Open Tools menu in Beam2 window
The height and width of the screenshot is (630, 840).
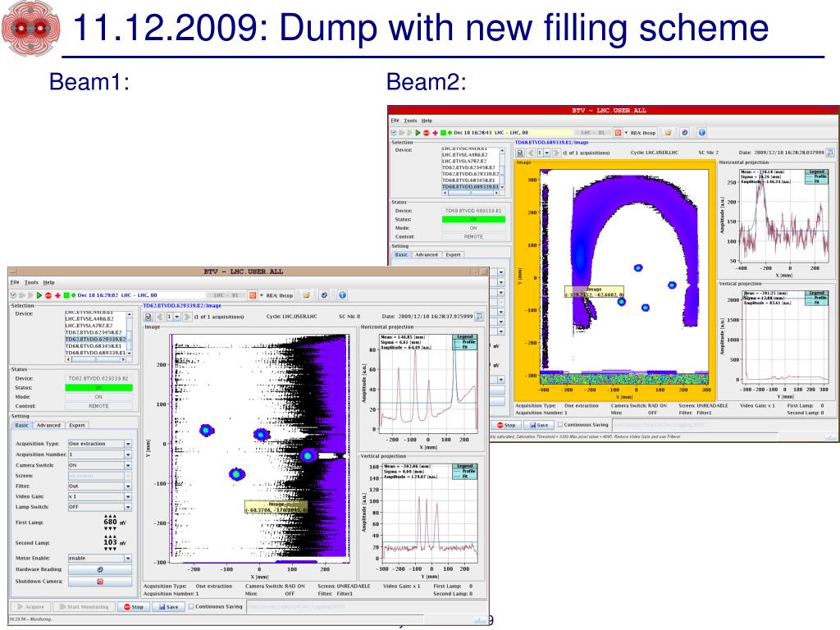tap(411, 121)
